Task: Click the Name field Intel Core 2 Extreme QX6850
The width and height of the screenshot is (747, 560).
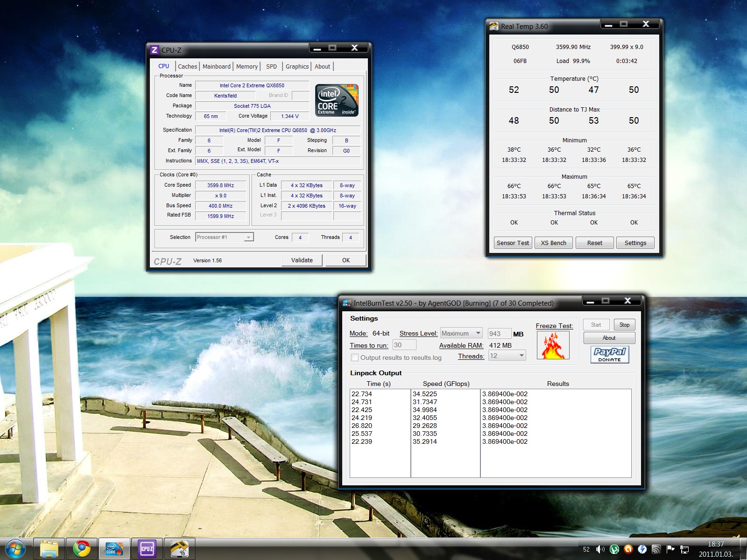Action: 252,85
